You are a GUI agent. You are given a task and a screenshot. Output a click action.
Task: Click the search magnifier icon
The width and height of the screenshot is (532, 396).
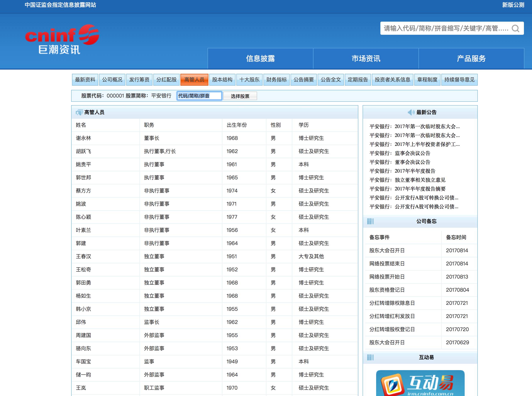click(515, 29)
